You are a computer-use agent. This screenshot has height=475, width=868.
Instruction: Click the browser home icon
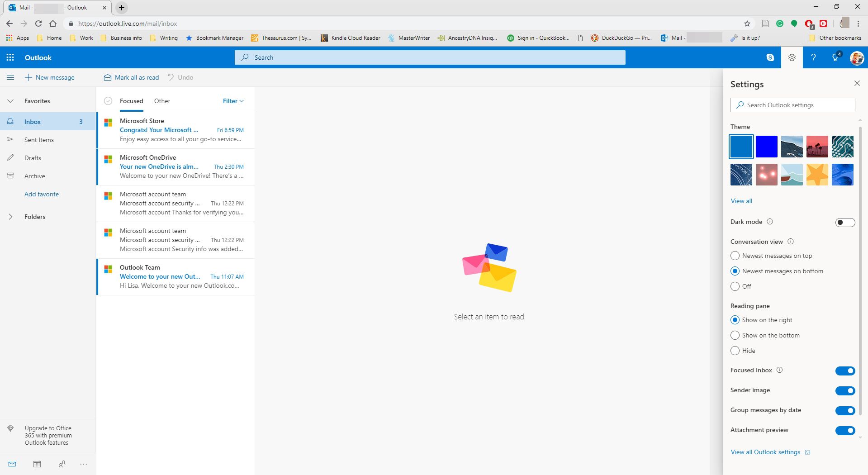53,24
